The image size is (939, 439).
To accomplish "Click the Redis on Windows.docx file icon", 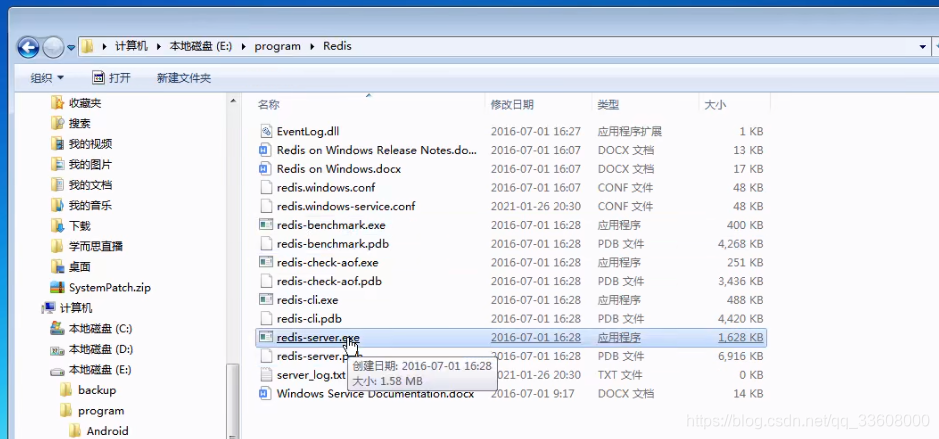I will (x=266, y=169).
